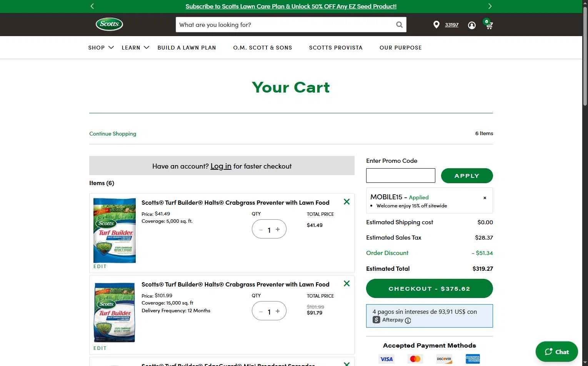Click the Estimated Sales Tax $28.37 value

click(484, 237)
